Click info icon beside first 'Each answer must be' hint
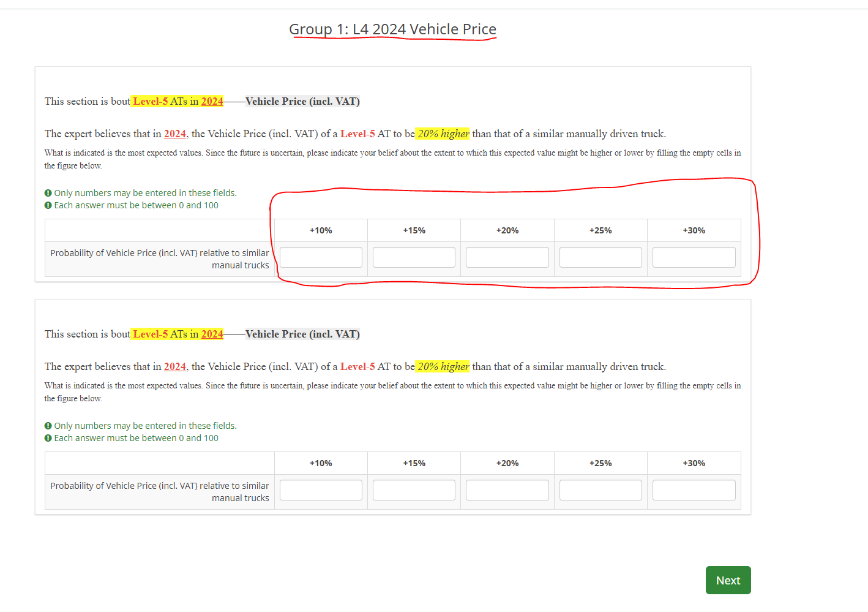This screenshot has width=868, height=612. tap(48, 205)
